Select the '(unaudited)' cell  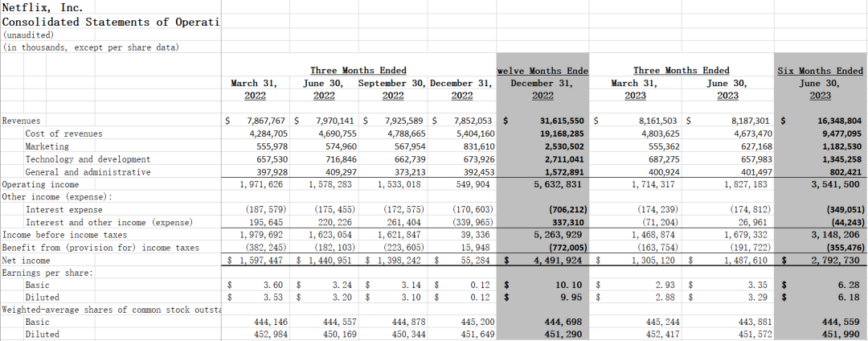28,35
